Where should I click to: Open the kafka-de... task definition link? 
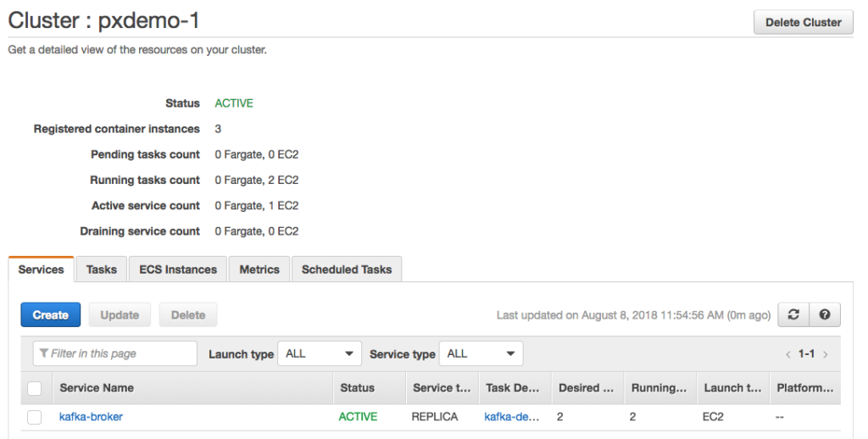512,417
